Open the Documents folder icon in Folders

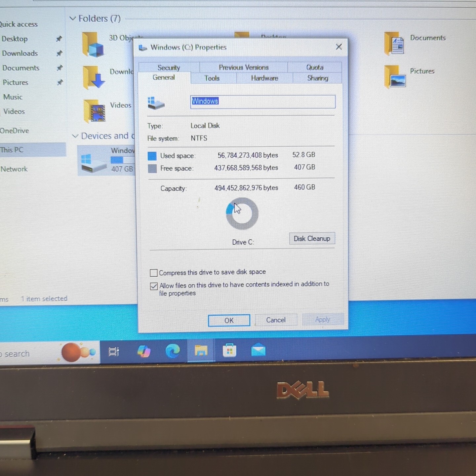tap(394, 43)
